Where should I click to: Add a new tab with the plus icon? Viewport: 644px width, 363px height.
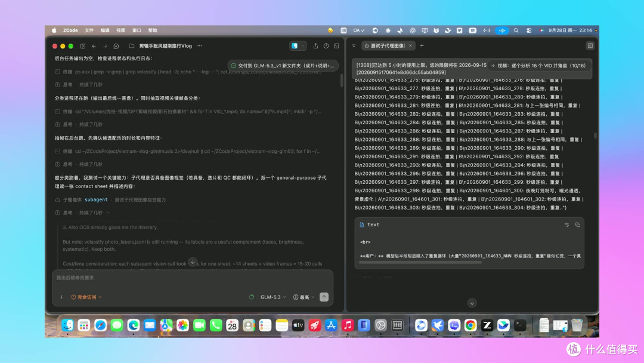click(422, 45)
